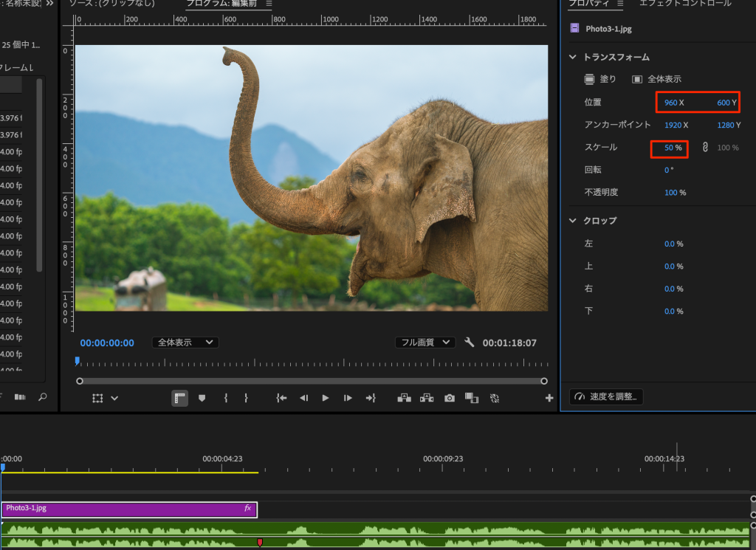Click the Lift button icon
The height and width of the screenshot is (550, 756).
(x=404, y=398)
